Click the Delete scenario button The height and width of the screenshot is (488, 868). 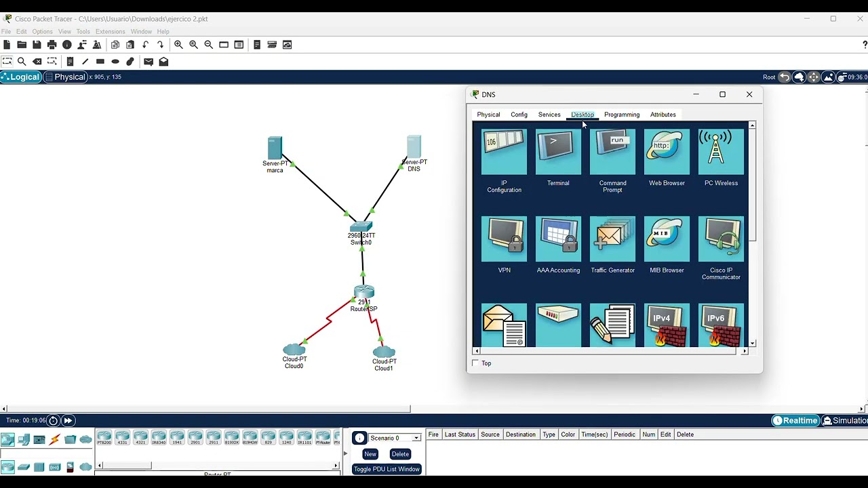click(x=400, y=454)
